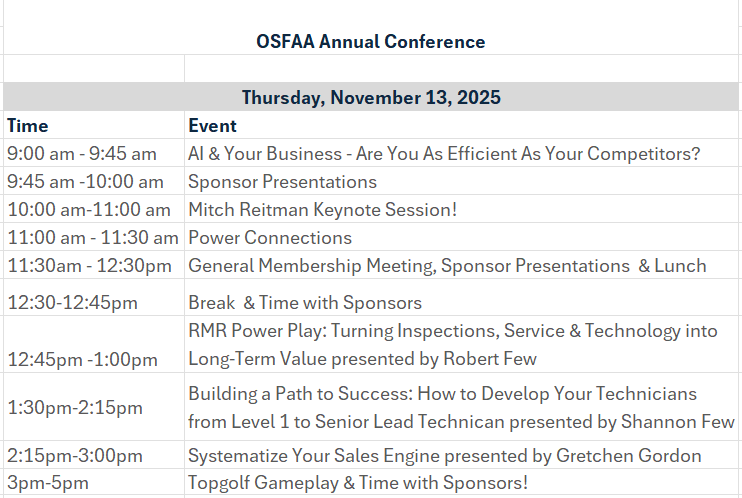The width and height of the screenshot is (742, 498).
Task: Click the 11:00 am - 11:30 am time cell
Action: pyautogui.click(x=93, y=238)
